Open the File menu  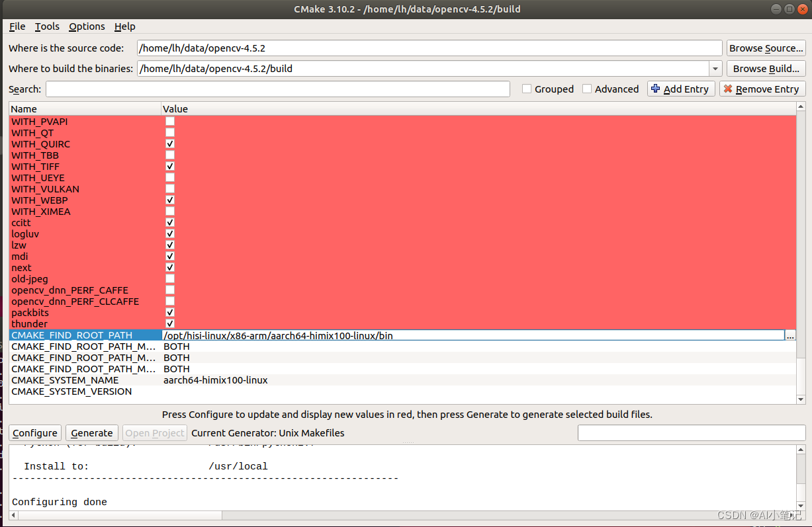pos(17,26)
